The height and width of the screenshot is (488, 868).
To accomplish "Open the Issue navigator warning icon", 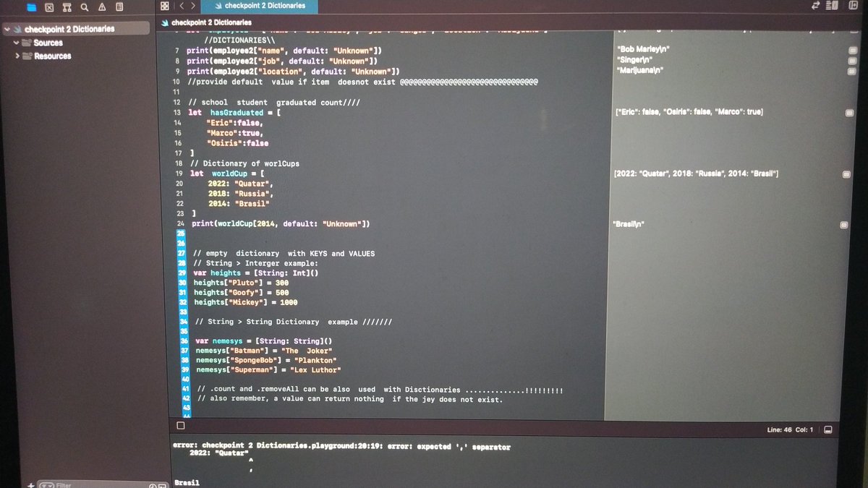I will [x=102, y=7].
